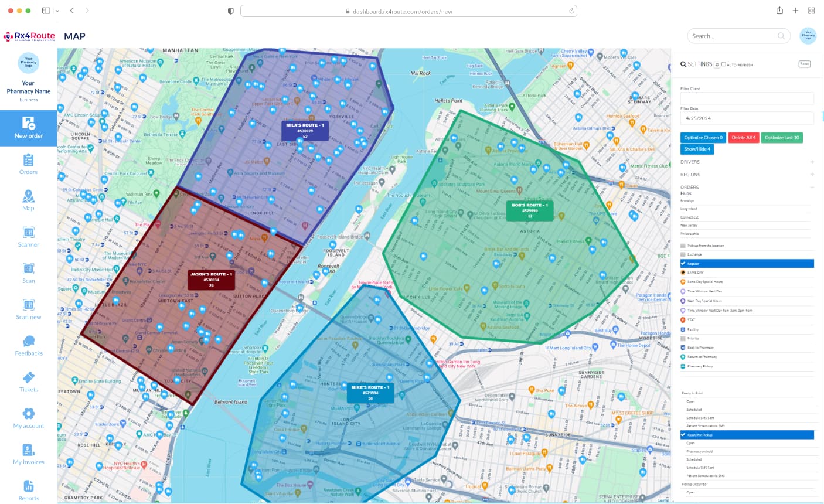Click the Filter Date field
The width and height of the screenshot is (824, 504).
coord(747,118)
